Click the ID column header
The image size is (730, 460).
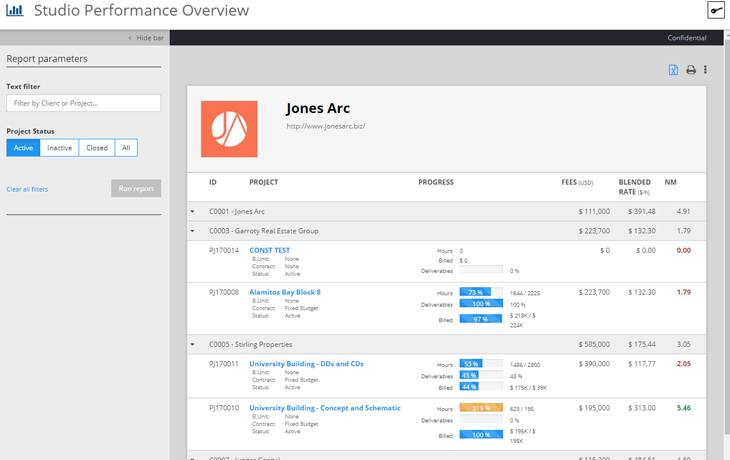point(213,182)
